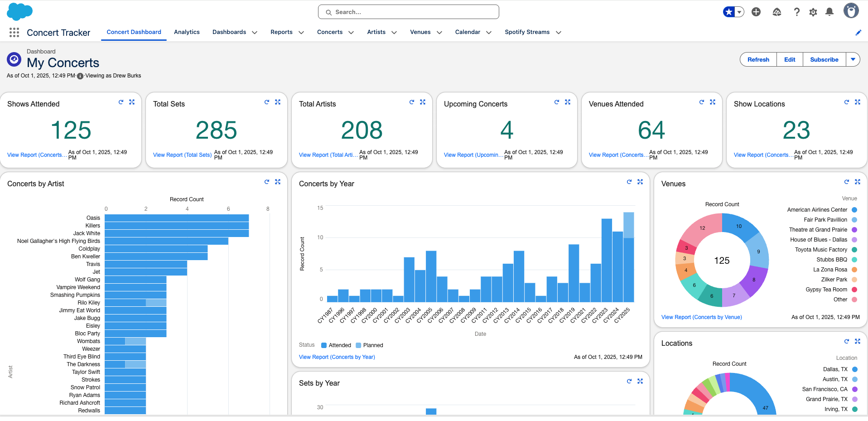Toggle American Airlines Center legend entry
The width and height of the screenshot is (868, 421).
pyautogui.click(x=817, y=210)
